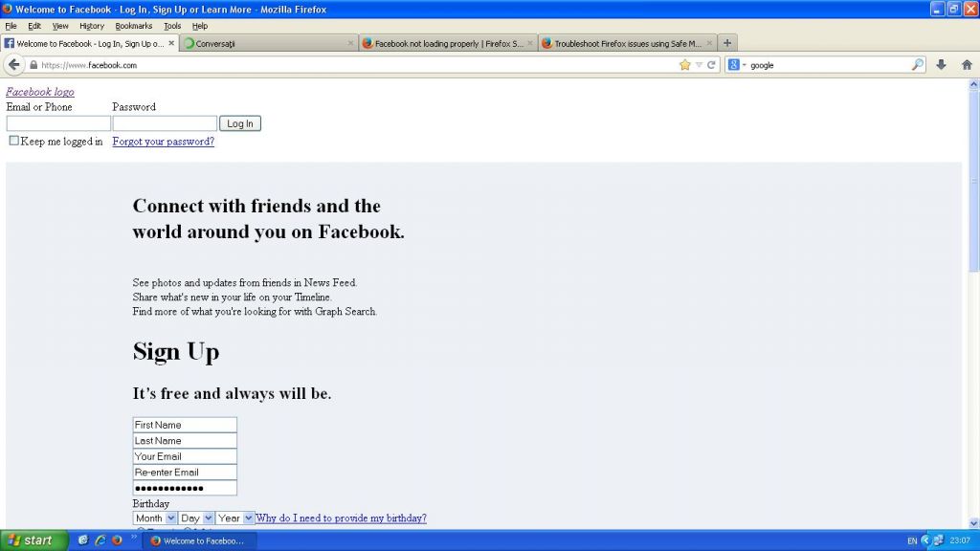Click the padlock site identity icon
The image size is (980, 551).
point(33,65)
